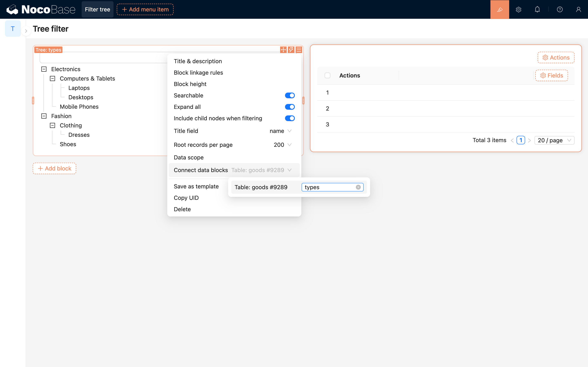Clear the types field selection
Screen dimensions: 588x367
tap(358, 187)
